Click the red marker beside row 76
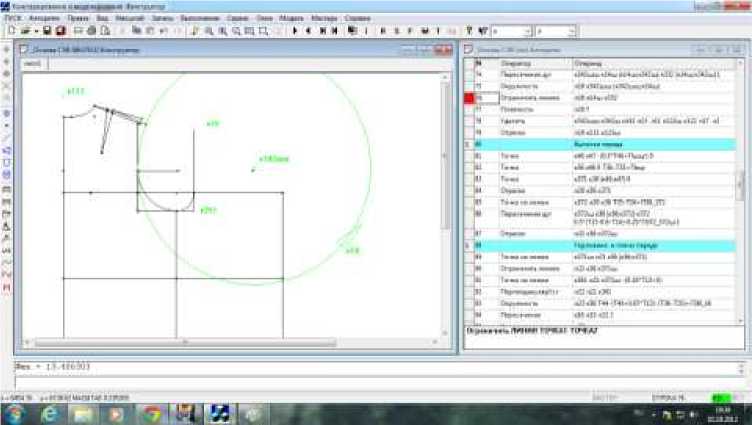752x425 pixels. click(469, 98)
